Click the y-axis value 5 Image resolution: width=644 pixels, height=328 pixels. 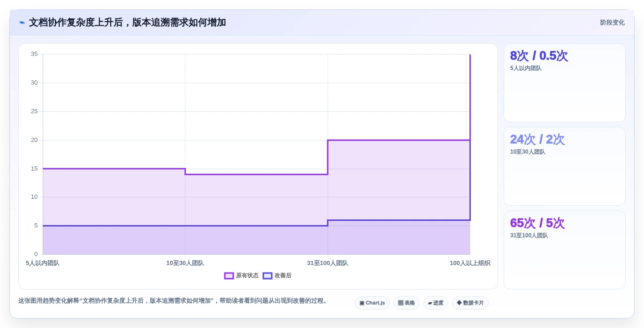pyautogui.click(x=36, y=226)
